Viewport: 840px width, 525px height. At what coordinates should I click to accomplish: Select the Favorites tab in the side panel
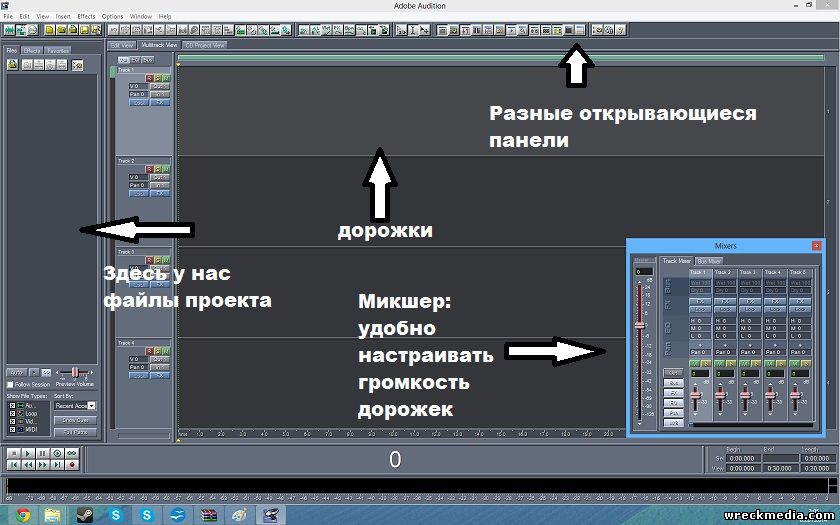[57, 50]
